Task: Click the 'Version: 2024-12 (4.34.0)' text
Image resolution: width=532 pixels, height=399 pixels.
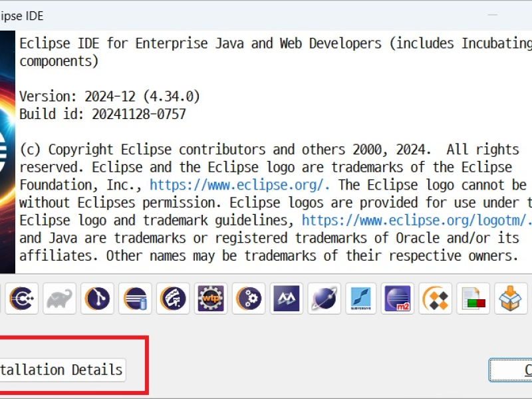Action: click(x=110, y=96)
